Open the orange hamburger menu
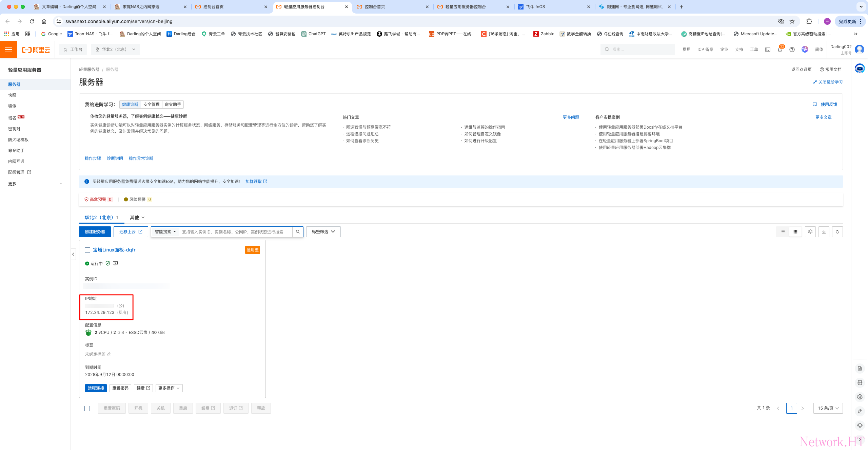868x450 pixels. point(8,50)
